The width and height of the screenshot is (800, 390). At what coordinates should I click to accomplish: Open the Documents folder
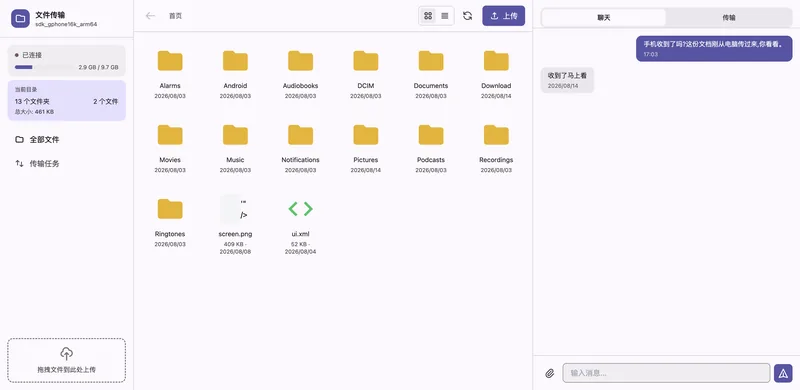point(431,61)
